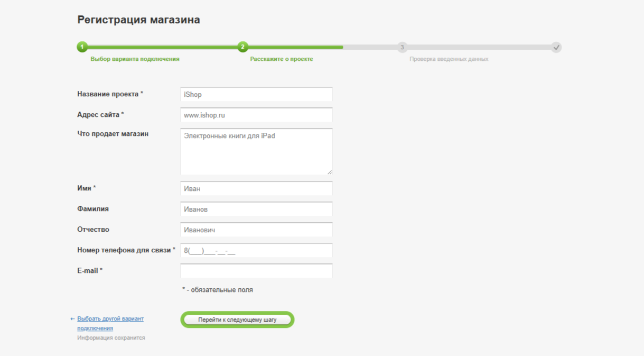Click step 1 circle in progress bar
This screenshot has width=644, height=356.
tap(82, 47)
